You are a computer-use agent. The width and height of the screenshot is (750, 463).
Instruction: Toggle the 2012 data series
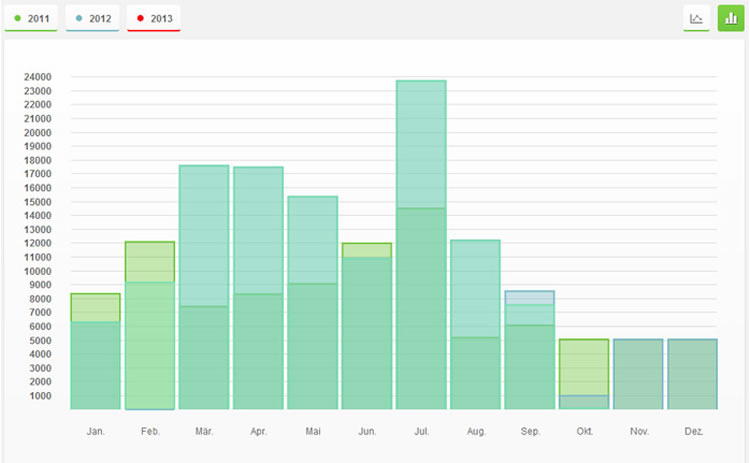[x=92, y=18]
